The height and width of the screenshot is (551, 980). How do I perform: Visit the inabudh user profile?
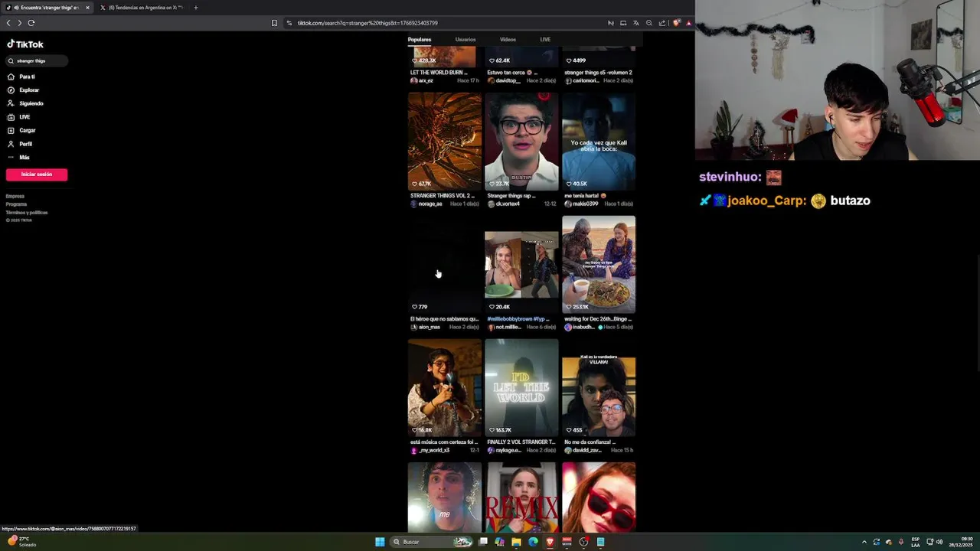[x=580, y=327]
